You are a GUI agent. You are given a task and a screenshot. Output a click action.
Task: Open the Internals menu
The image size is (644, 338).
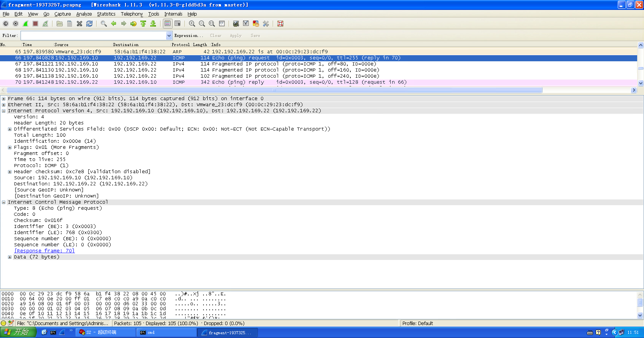173,14
